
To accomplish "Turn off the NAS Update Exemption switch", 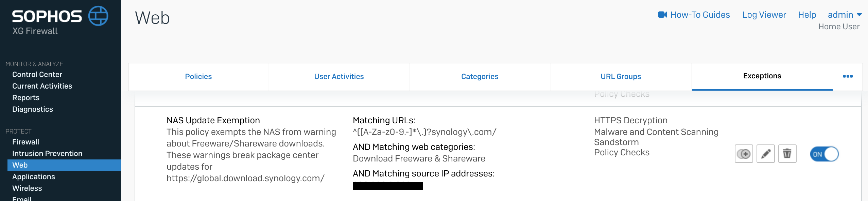I will click(824, 154).
